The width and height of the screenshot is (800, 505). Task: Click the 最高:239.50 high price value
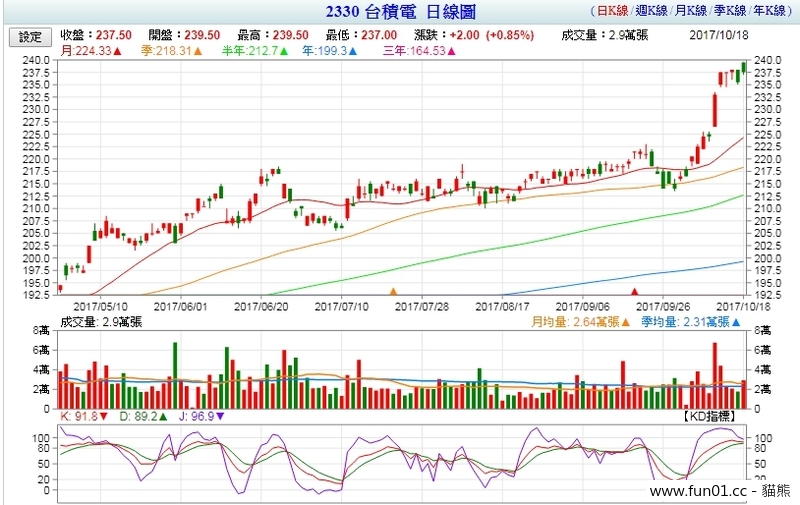(273, 35)
